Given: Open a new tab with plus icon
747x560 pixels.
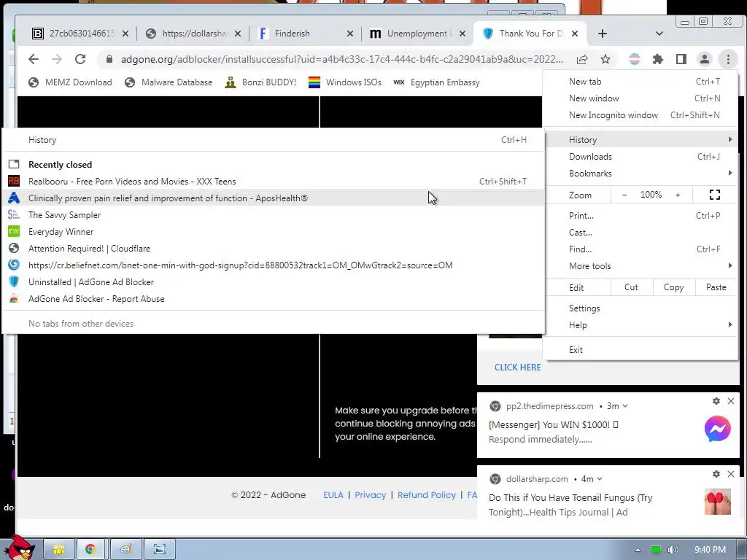Looking at the screenshot, I should [602, 34].
